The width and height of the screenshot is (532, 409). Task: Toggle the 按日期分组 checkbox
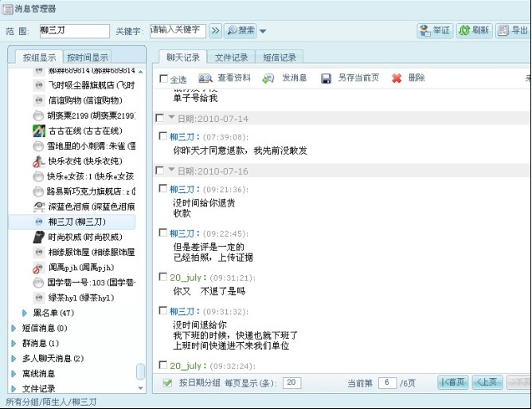(x=167, y=383)
